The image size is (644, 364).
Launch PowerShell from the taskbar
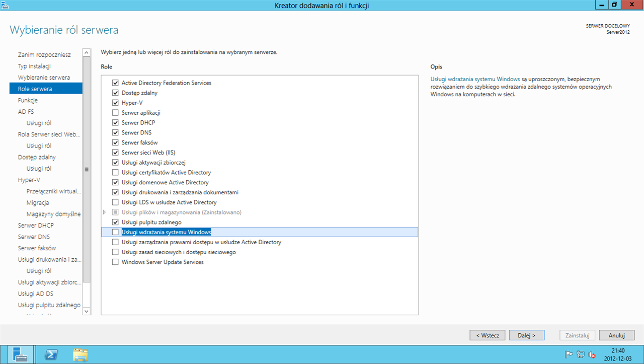click(x=51, y=354)
